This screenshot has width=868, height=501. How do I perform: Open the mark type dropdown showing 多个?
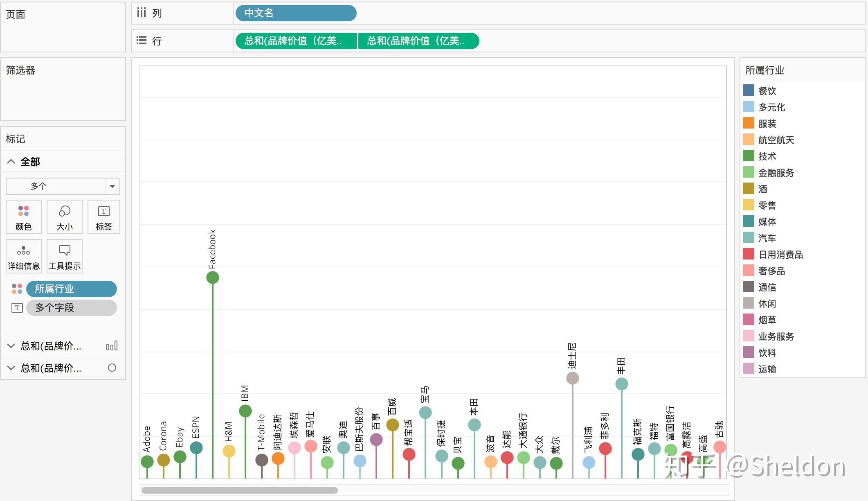point(63,186)
